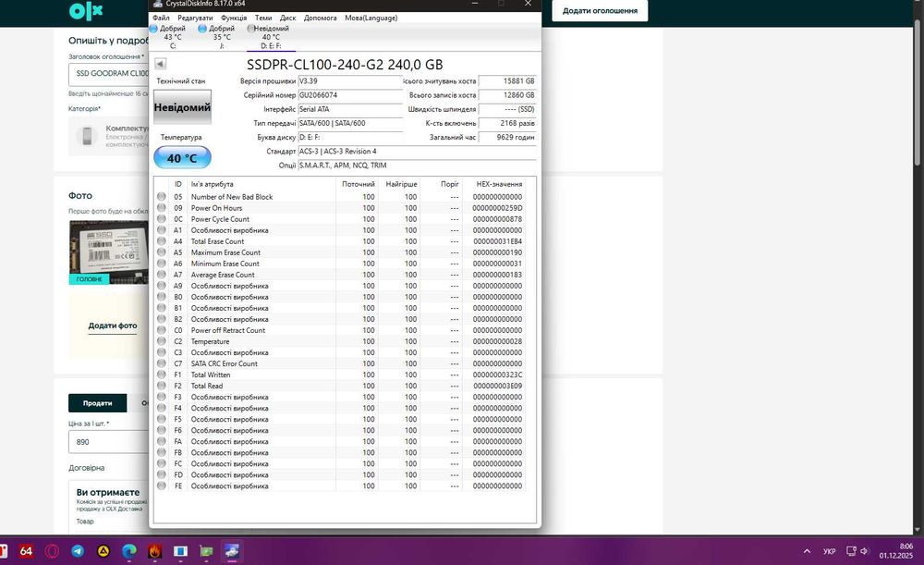924x565 pixels.
Task: Click status circle for Maximum Erase Count
Action: tap(161, 252)
